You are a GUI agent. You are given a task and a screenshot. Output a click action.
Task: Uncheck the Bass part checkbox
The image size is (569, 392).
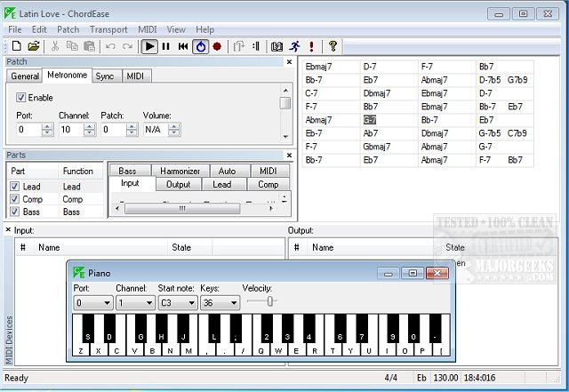coord(14,212)
